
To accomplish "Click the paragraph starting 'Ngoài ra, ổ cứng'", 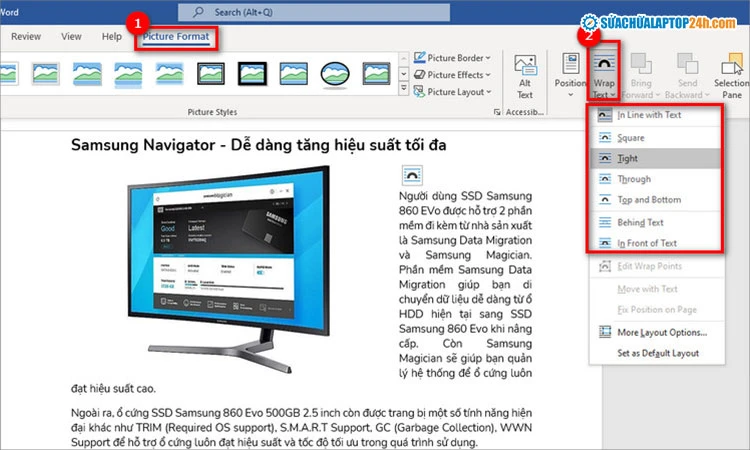I will coord(301,428).
